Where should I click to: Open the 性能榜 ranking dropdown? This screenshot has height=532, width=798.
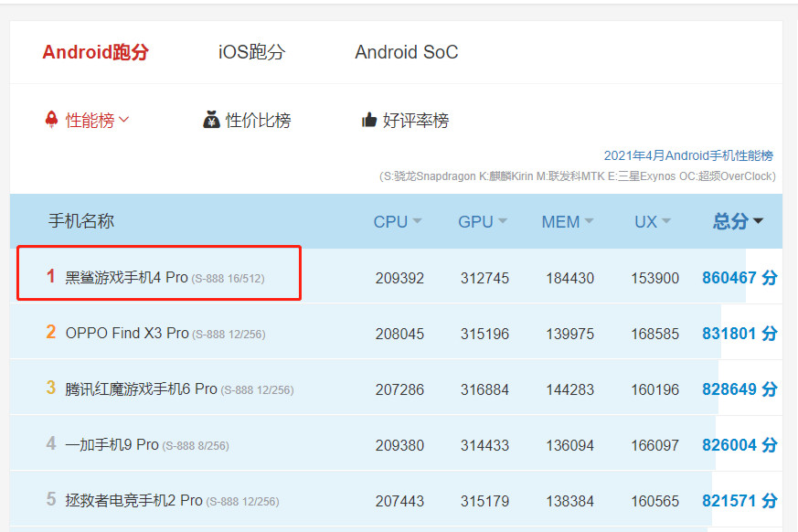tap(97, 121)
